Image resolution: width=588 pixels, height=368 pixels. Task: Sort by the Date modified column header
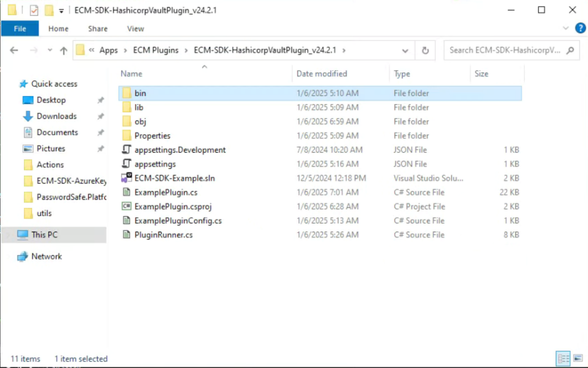tap(322, 74)
